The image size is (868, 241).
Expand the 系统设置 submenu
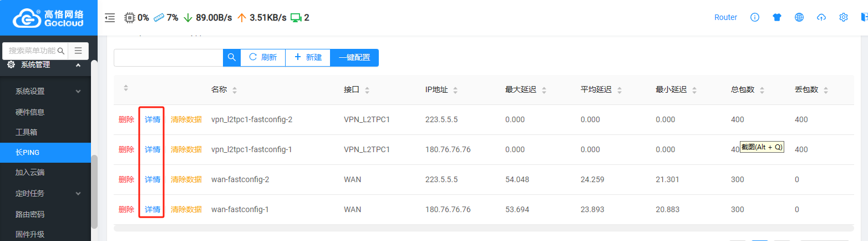point(78,91)
